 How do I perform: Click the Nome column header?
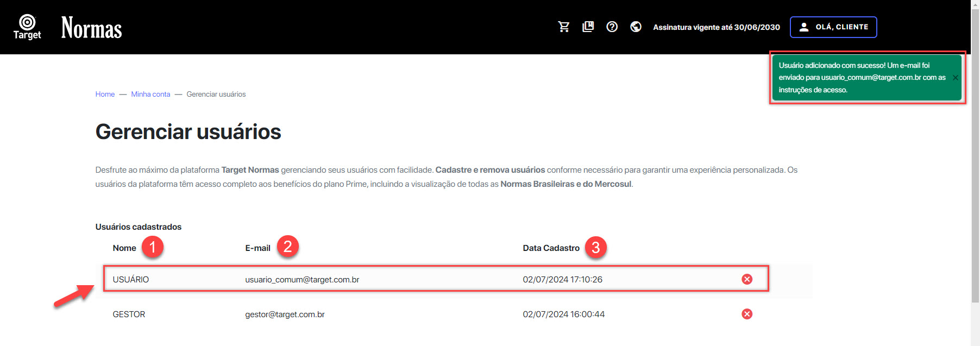coord(124,248)
